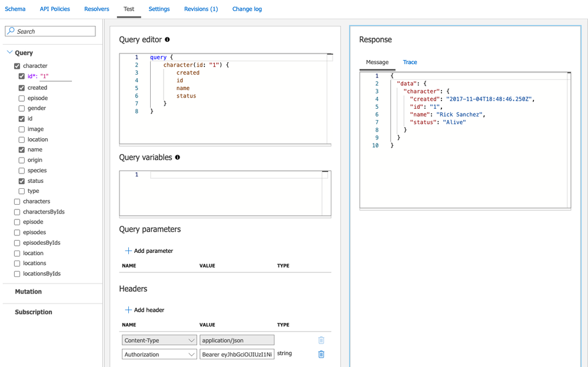
Task: Go to the Settings tab
Action: pos(159,9)
